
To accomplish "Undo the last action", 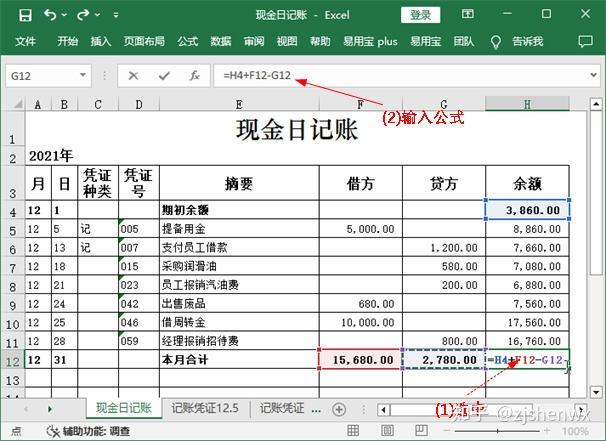I will pos(50,15).
